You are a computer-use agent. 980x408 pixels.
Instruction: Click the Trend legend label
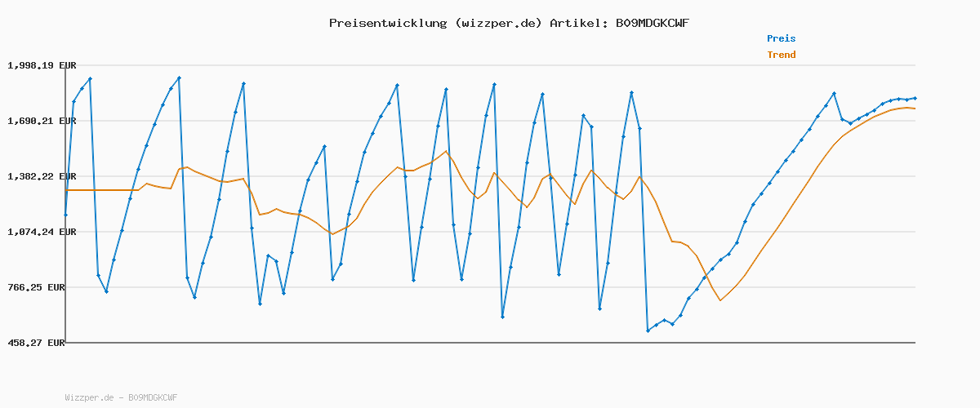coord(781,55)
